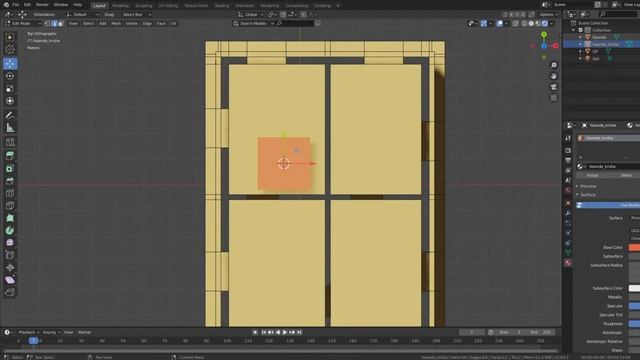Screen dimensions: 640x360
Task: Open the Mesh menu
Action: pyautogui.click(x=116, y=24)
